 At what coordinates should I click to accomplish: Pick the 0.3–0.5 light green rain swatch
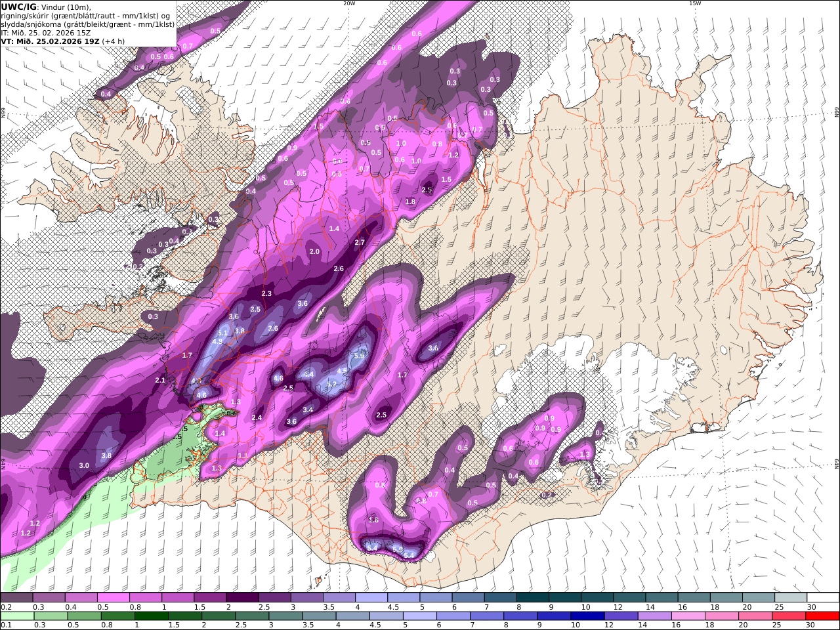(52, 616)
